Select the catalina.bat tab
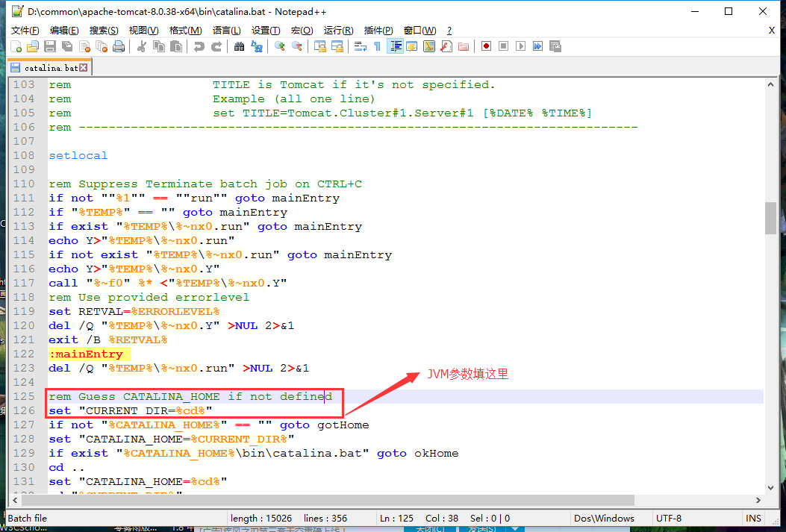The image size is (786, 532). coord(50,68)
